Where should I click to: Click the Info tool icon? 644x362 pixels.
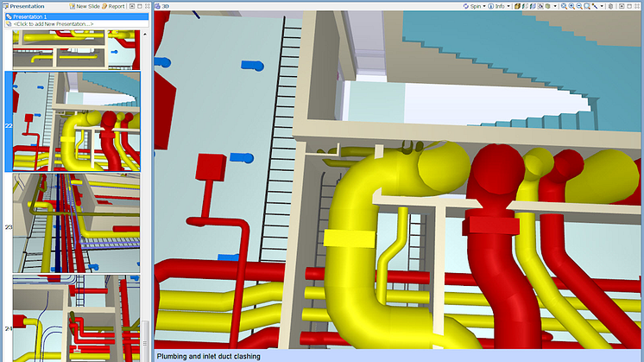[491, 6]
